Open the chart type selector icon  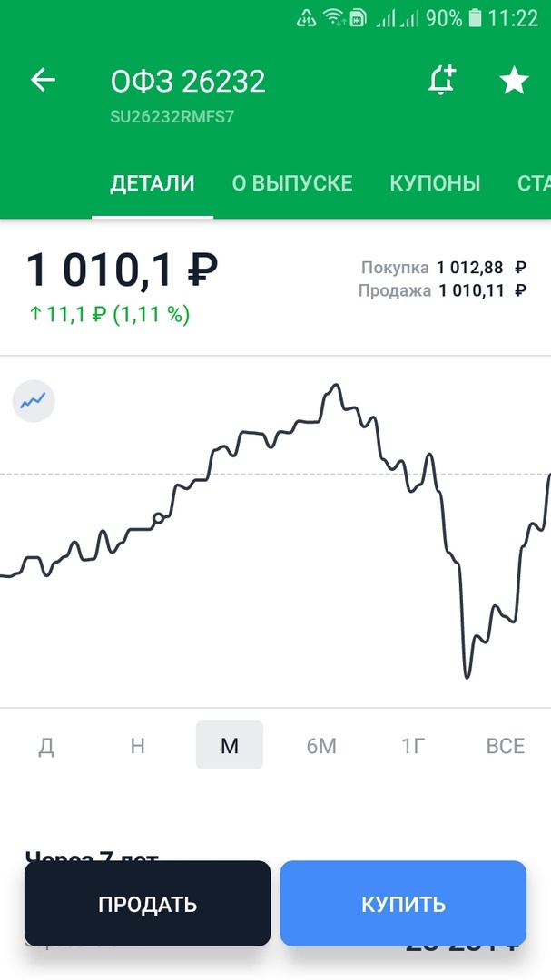pos(34,401)
